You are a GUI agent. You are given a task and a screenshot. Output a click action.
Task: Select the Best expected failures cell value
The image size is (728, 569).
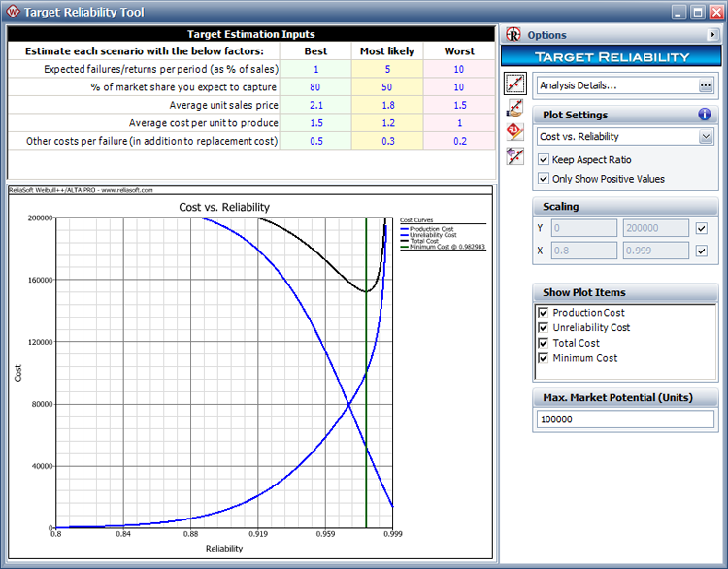(315, 69)
